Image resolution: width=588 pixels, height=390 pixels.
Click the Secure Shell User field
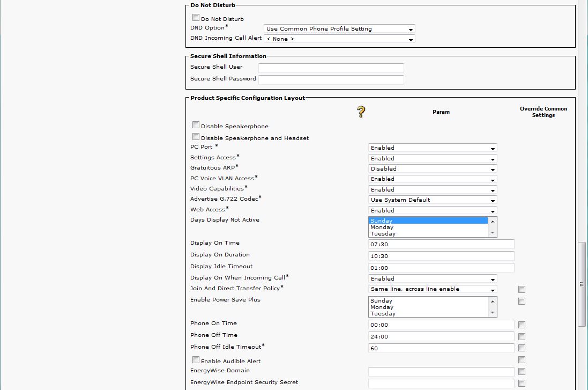click(331, 68)
